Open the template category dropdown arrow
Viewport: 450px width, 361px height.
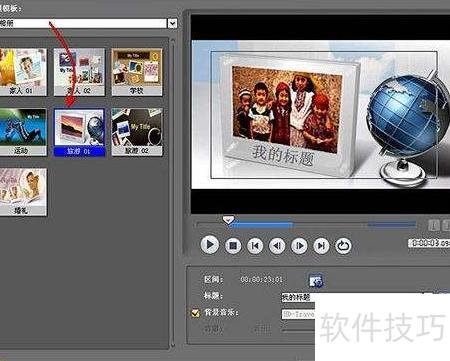tap(172, 23)
